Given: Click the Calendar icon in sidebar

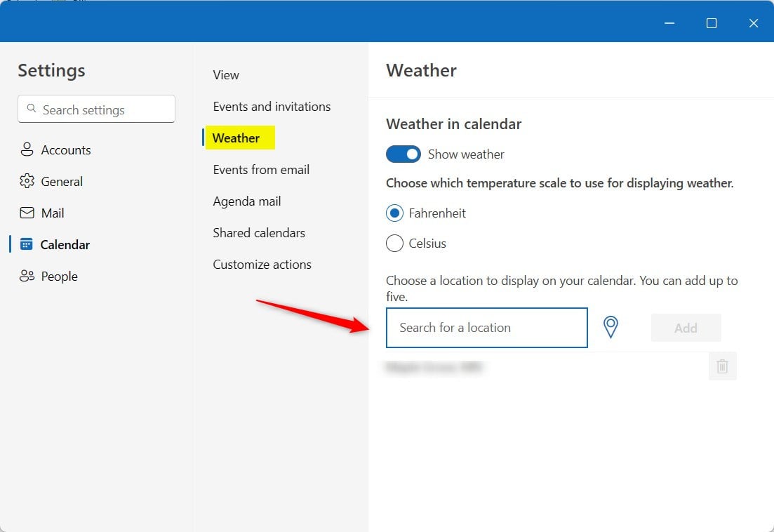Looking at the screenshot, I should point(26,244).
